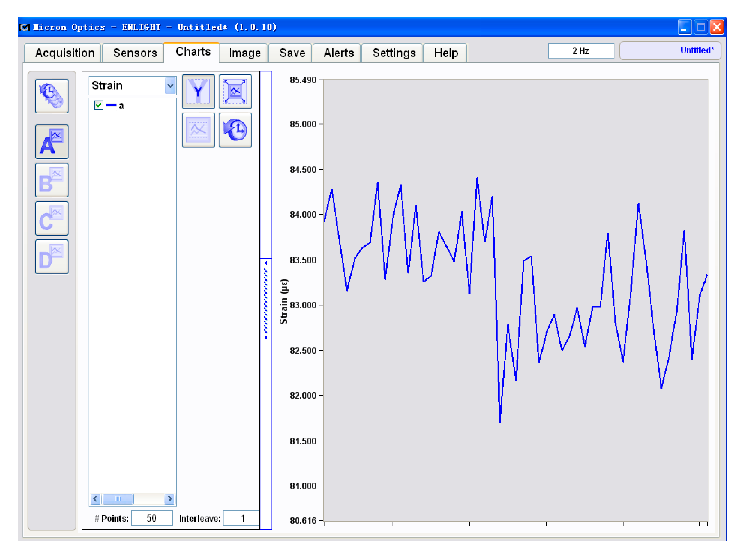The height and width of the screenshot is (560, 746).
Task: Click the Interleave input field
Action: [241, 518]
